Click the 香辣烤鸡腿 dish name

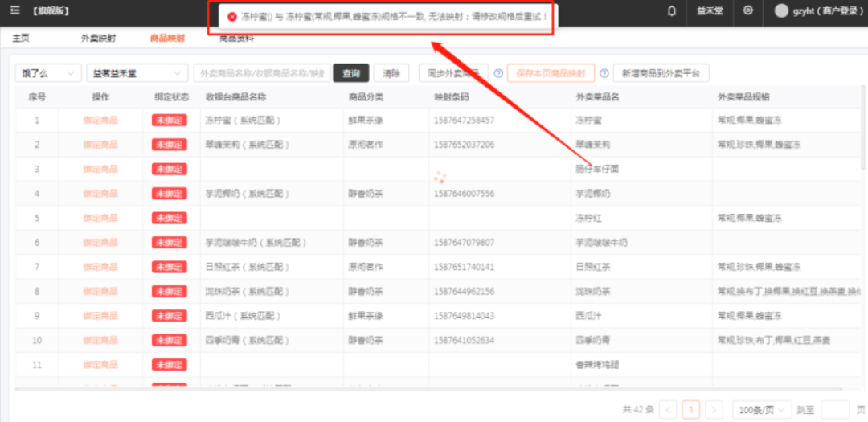pyautogui.click(x=597, y=364)
